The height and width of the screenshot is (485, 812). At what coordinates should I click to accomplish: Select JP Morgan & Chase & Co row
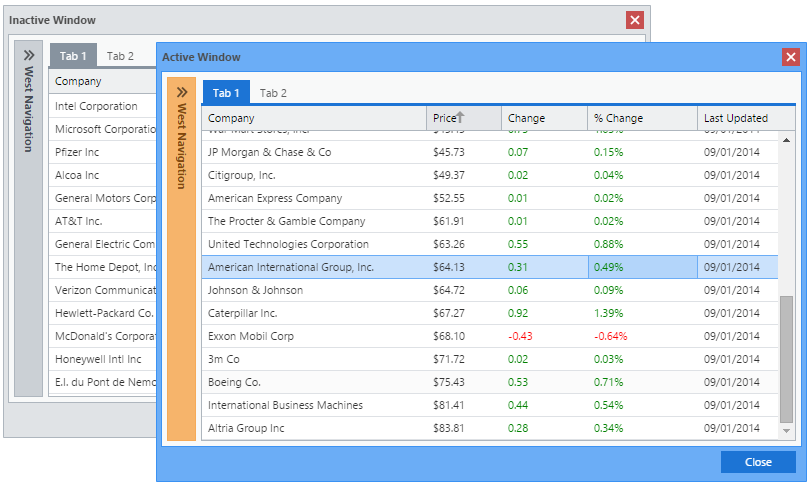click(490, 152)
